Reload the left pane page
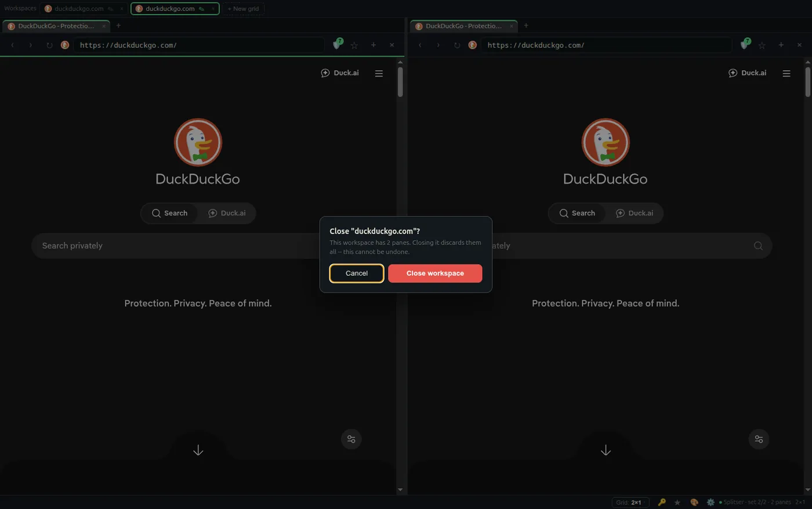 [49, 45]
